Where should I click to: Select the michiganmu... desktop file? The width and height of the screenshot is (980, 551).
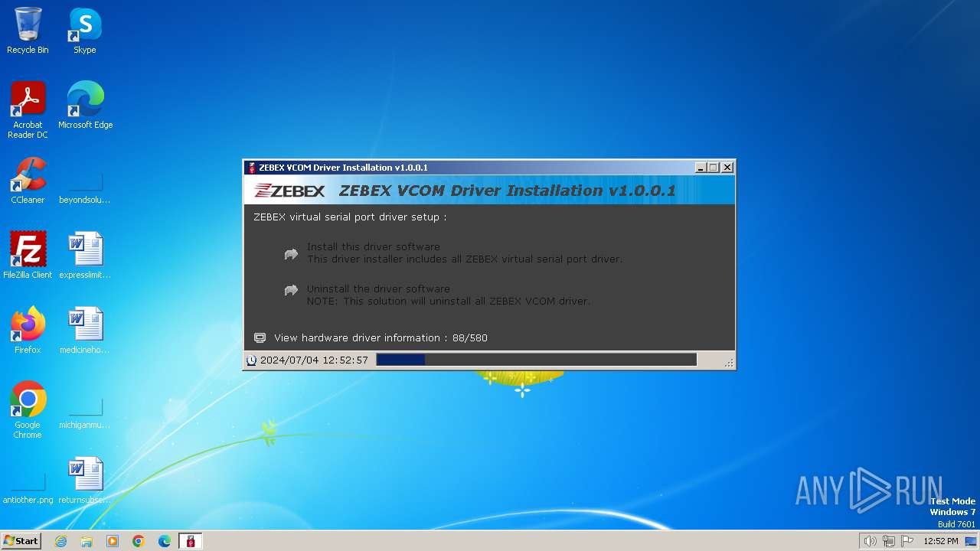point(85,413)
